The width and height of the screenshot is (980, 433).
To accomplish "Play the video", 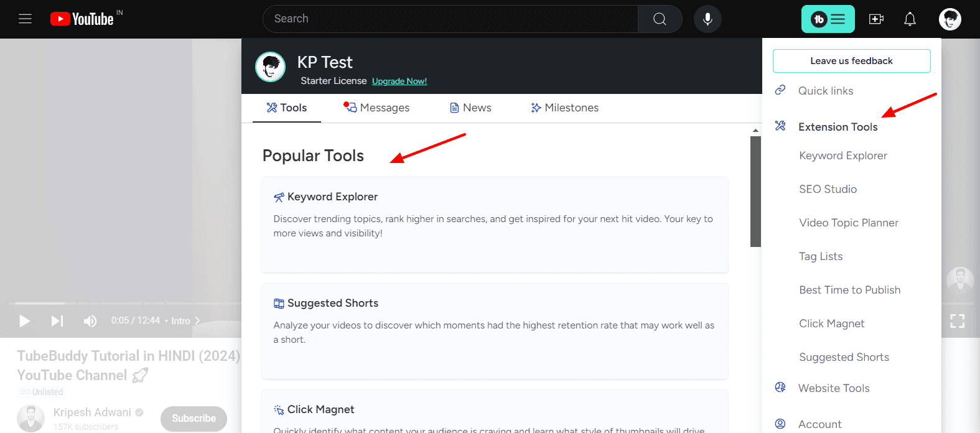I will (25, 321).
